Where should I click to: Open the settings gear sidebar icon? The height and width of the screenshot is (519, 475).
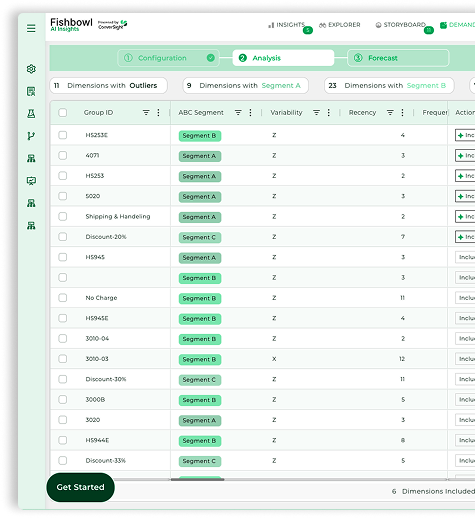click(31, 69)
